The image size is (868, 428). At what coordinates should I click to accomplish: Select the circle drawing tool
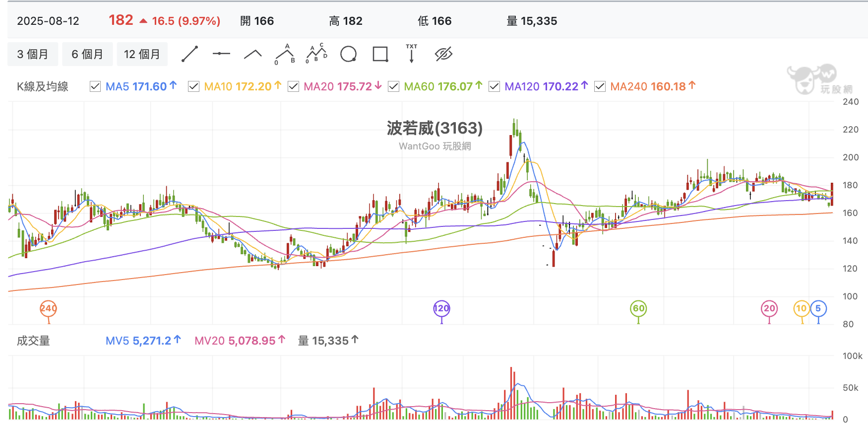click(x=349, y=54)
